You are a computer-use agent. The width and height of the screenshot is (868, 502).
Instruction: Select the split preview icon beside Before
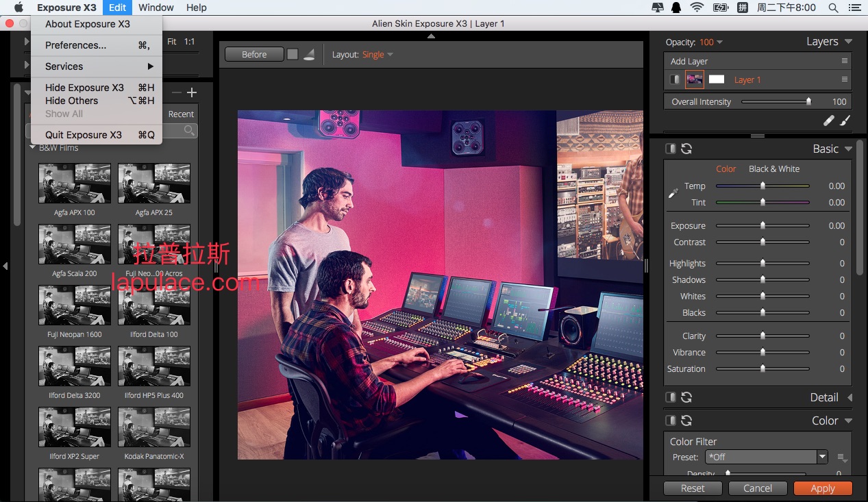coord(309,55)
